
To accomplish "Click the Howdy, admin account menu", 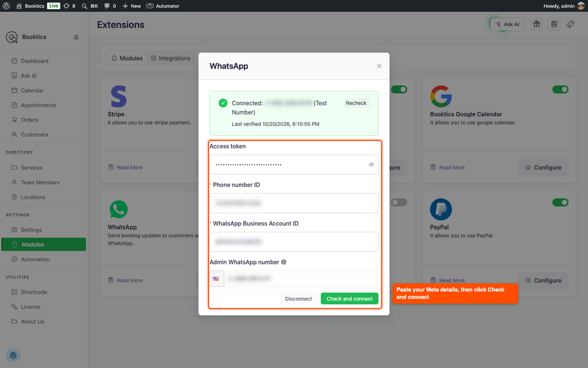I will (564, 6).
